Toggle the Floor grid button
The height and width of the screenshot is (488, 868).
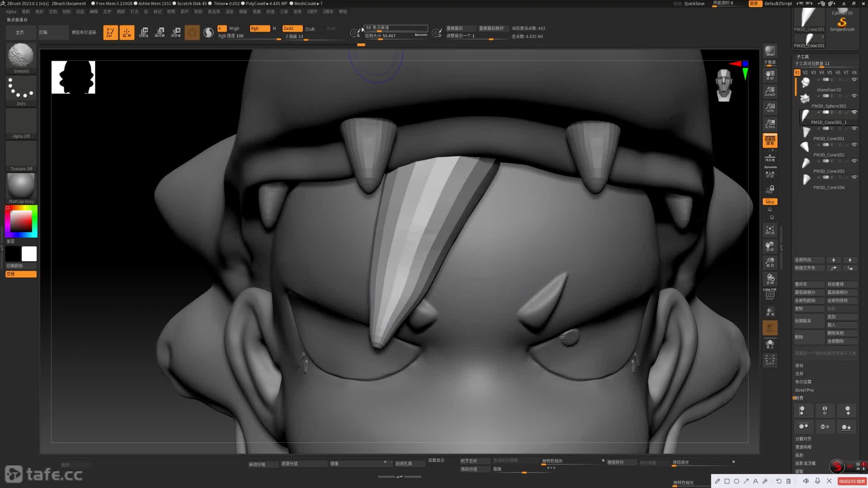coord(770,157)
